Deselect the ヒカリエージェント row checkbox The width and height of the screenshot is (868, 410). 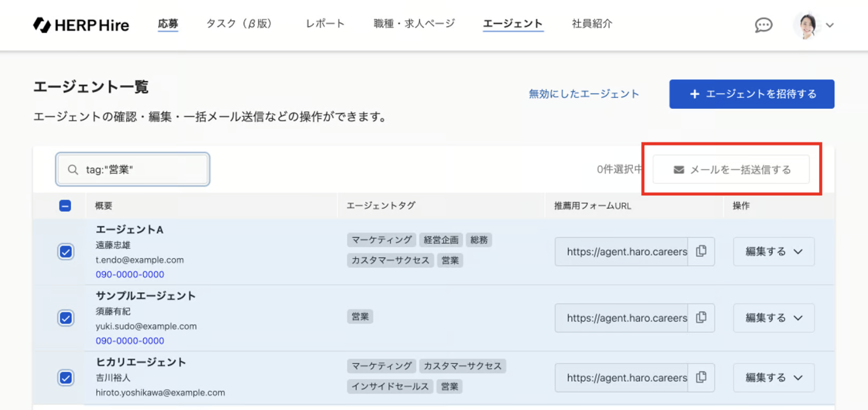coord(66,378)
